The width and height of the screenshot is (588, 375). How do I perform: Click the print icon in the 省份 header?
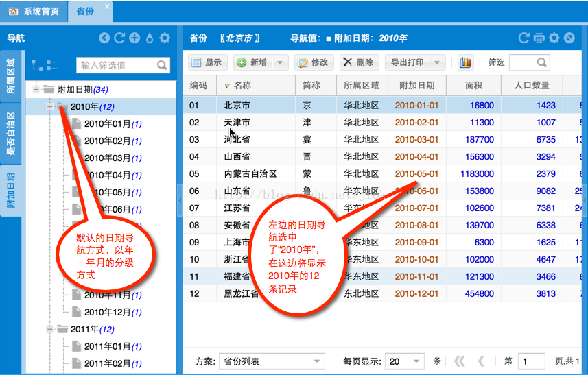539,38
